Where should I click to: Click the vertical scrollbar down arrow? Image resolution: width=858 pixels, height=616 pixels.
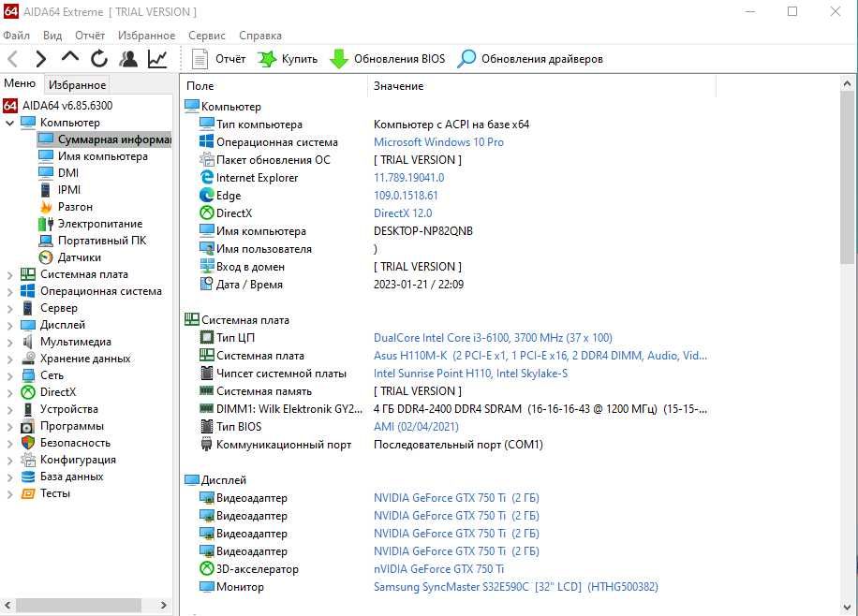click(x=847, y=608)
